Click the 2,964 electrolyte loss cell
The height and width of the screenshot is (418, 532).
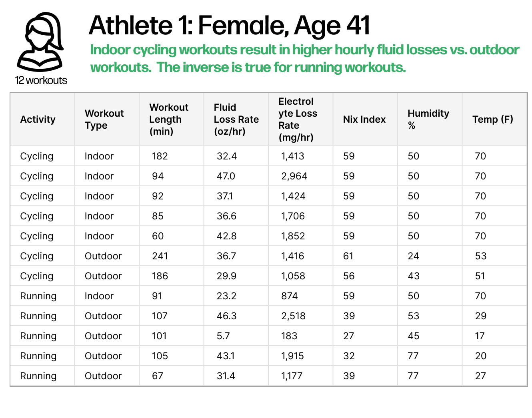(294, 176)
